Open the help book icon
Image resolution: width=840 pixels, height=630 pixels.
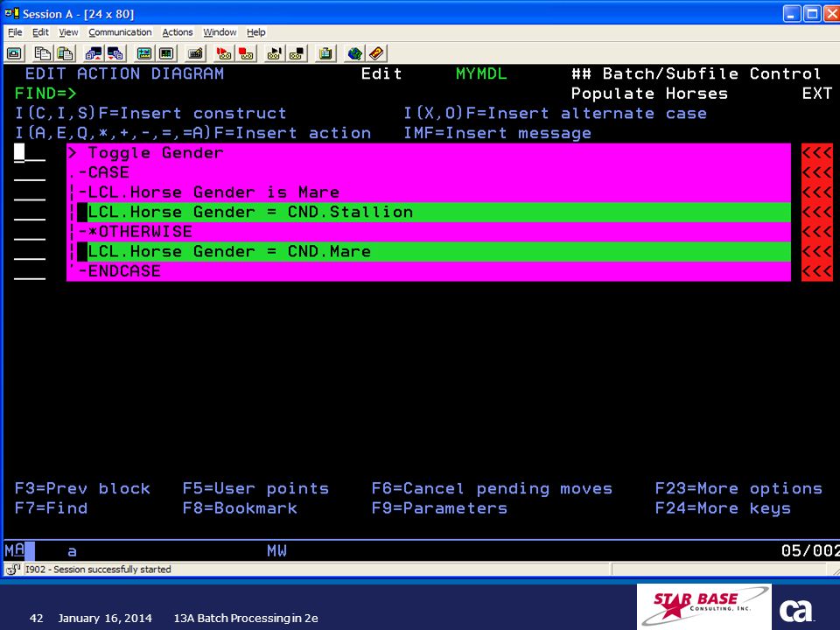coord(376,53)
